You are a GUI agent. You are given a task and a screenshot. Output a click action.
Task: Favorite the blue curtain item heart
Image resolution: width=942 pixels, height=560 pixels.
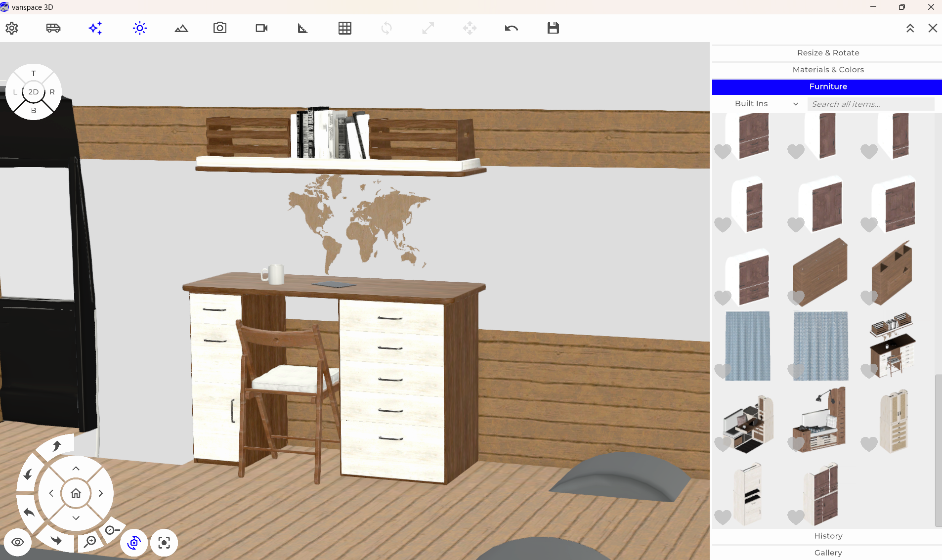coord(723,371)
